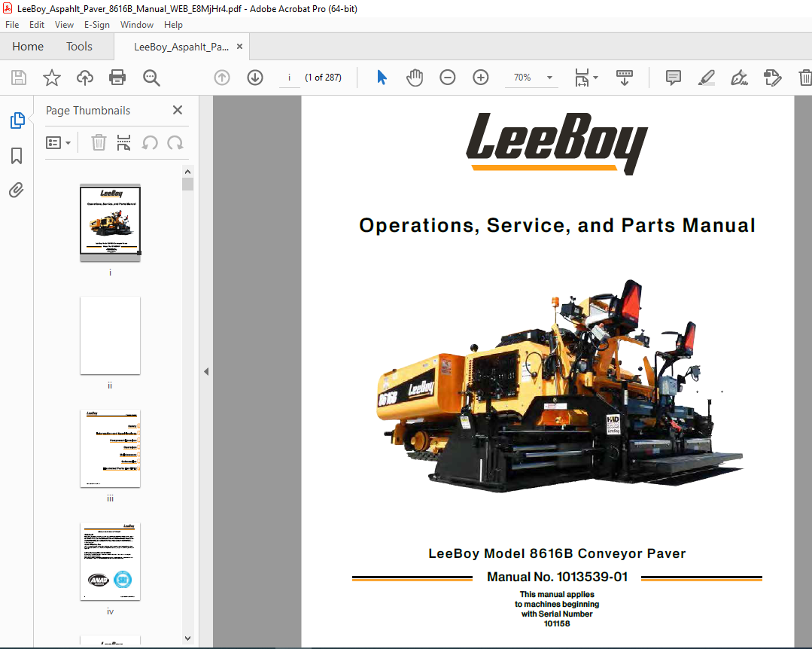Image resolution: width=812 pixels, height=649 pixels.
Task: Upload file to cloud icon
Action: click(85, 78)
